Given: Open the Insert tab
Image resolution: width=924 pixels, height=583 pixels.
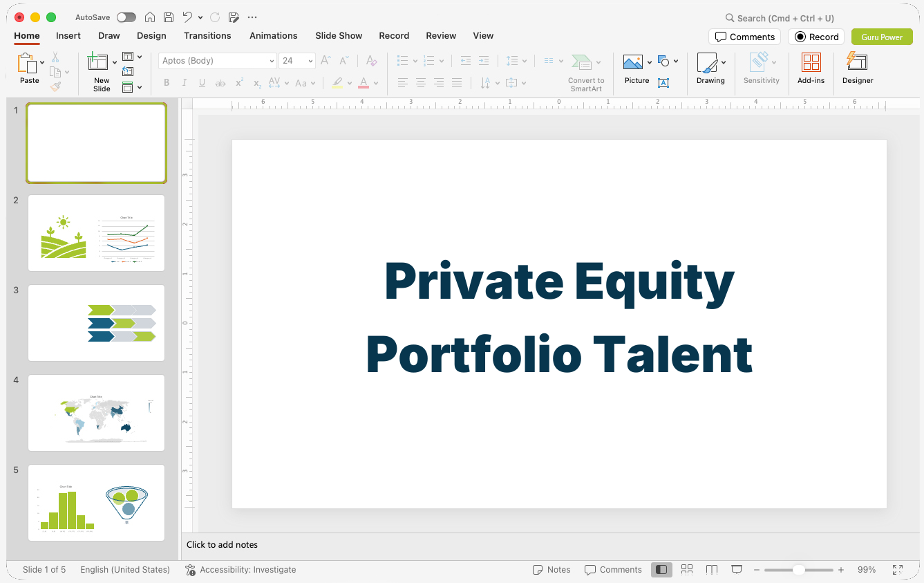Looking at the screenshot, I should click(68, 35).
